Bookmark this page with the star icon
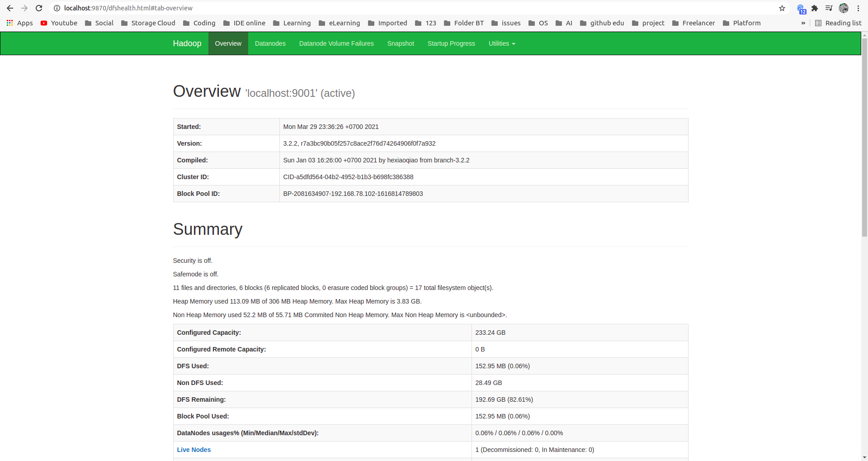 782,8
